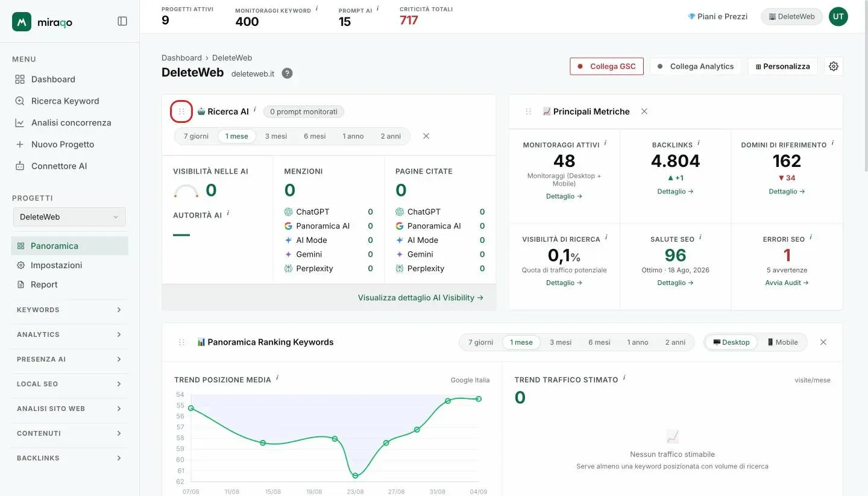
Task: Click info icon beside Errori SEO
Action: [x=811, y=237]
